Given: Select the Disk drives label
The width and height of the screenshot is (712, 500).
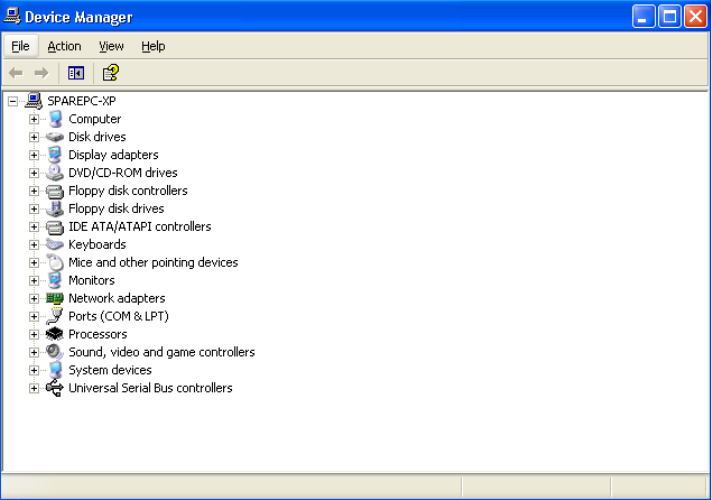Looking at the screenshot, I should coord(97,137).
